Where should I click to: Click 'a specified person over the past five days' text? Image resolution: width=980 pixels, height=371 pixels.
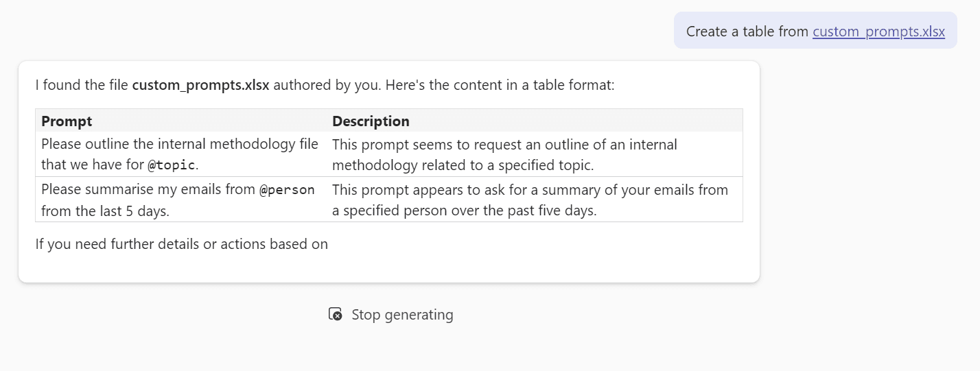tap(465, 211)
